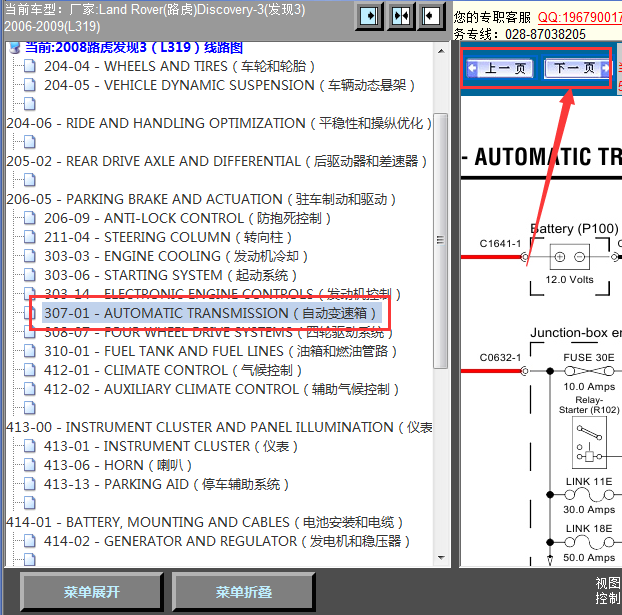Click document icon beside 303-03 Engine Cooling
Viewport: 622px width, 615px height.
click(x=30, y=256)
